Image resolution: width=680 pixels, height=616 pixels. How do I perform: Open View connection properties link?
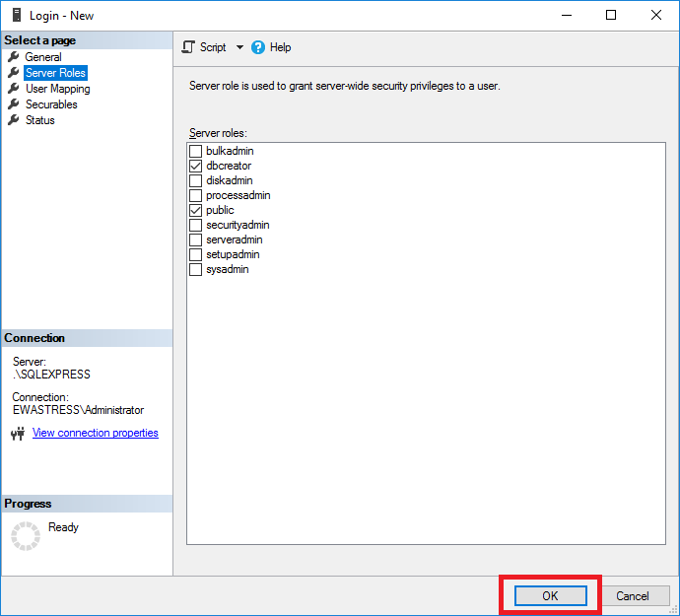[x=95, y=433]
